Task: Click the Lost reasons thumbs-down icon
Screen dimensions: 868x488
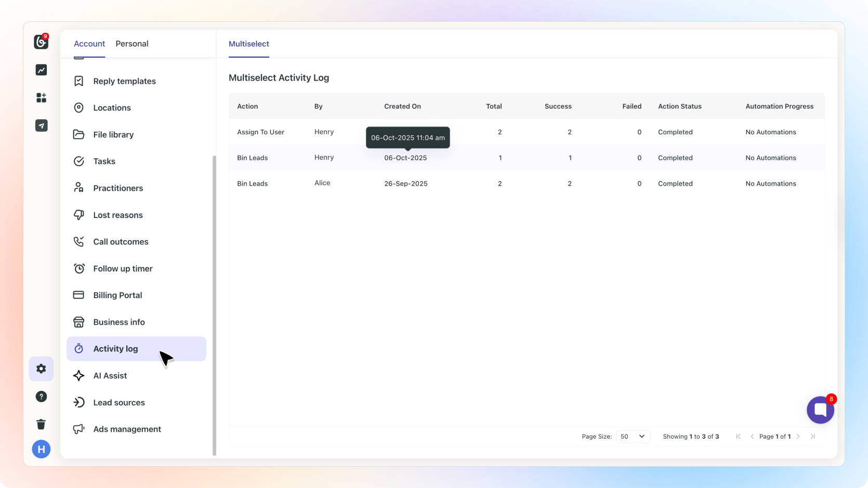Action: [x=79, y=215]
